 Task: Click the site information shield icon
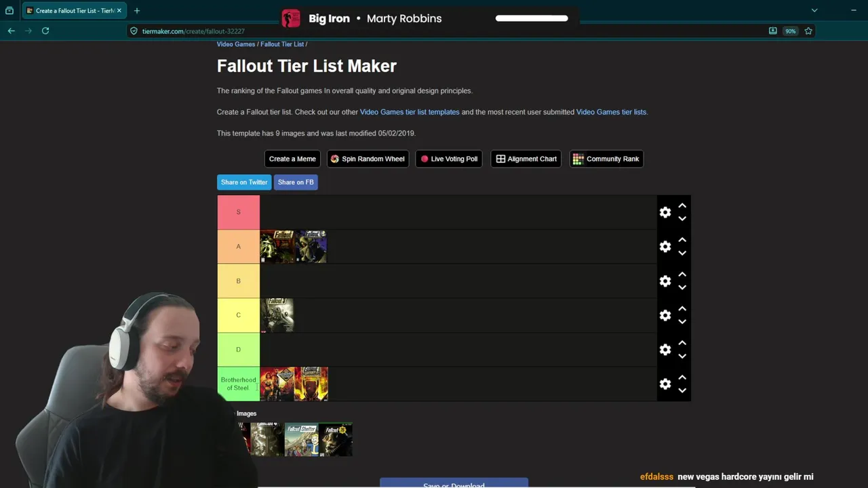click(x=134, y=31)
